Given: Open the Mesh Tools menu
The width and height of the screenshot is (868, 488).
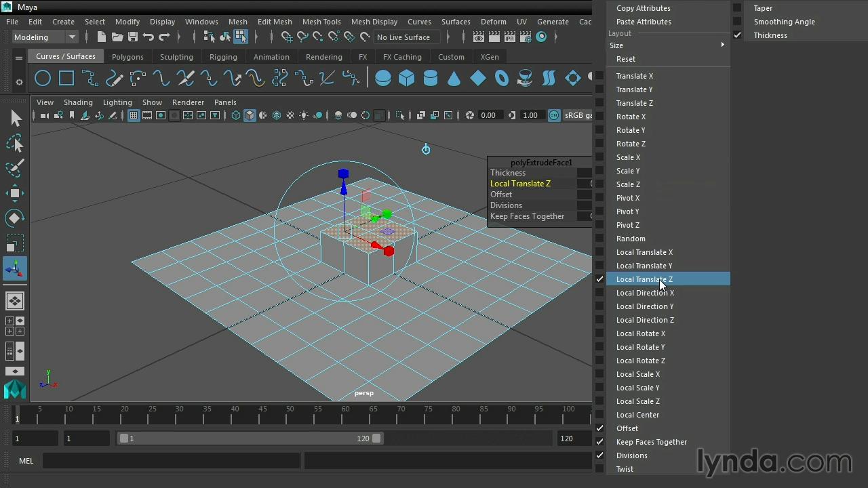Looking at the screenshot, I should [x=321, y=22].
